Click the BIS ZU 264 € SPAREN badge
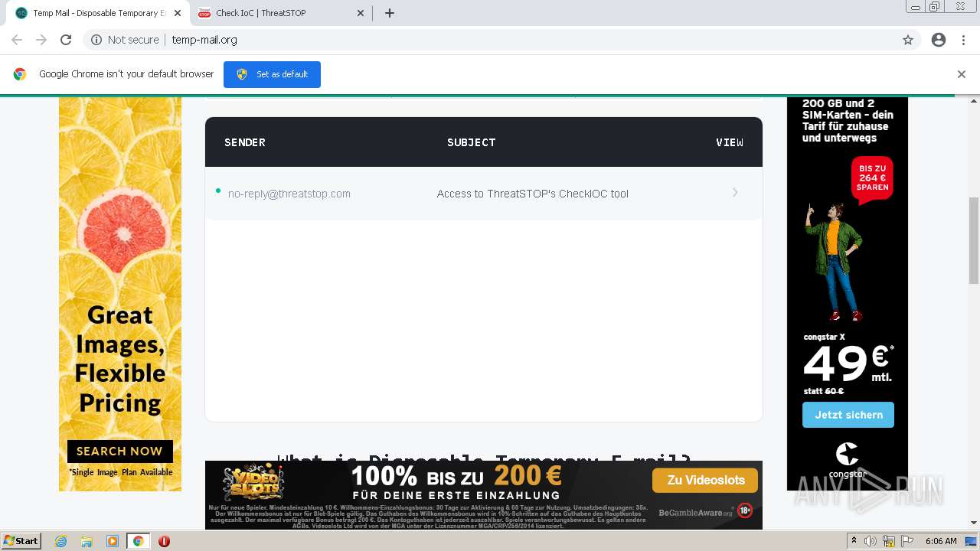This screenshot has width=980, height=551. [x=872, y=178]
